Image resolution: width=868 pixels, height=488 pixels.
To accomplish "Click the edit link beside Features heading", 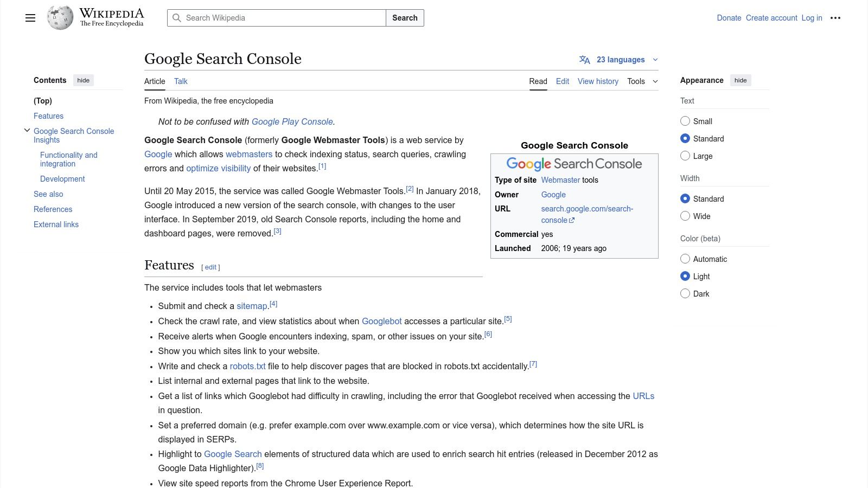I will pos(210,267).
